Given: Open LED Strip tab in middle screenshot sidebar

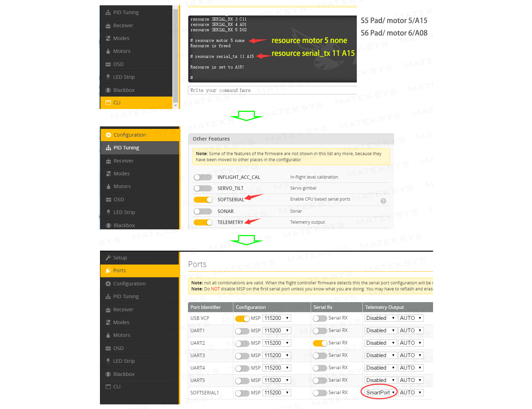Looking at the screenshot, I should point(140,212).
